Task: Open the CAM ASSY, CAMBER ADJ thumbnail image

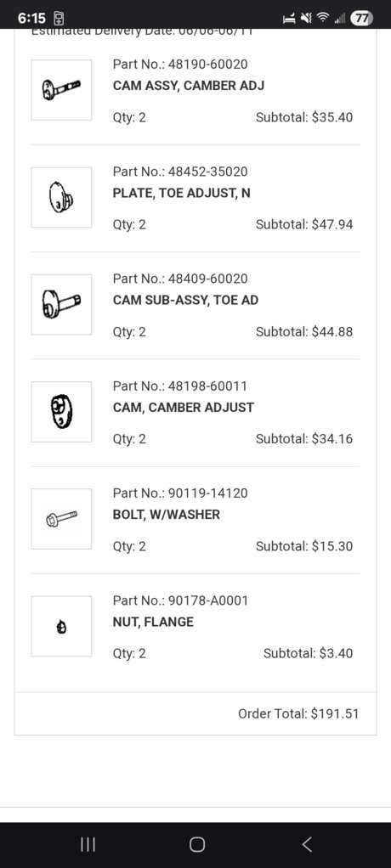Action: pos(61,90)
